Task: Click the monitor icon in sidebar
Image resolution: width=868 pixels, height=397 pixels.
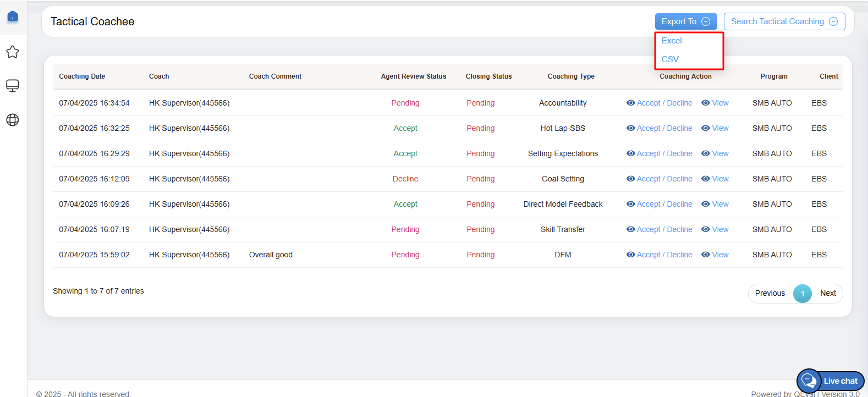Action: [x=13, y=86]
